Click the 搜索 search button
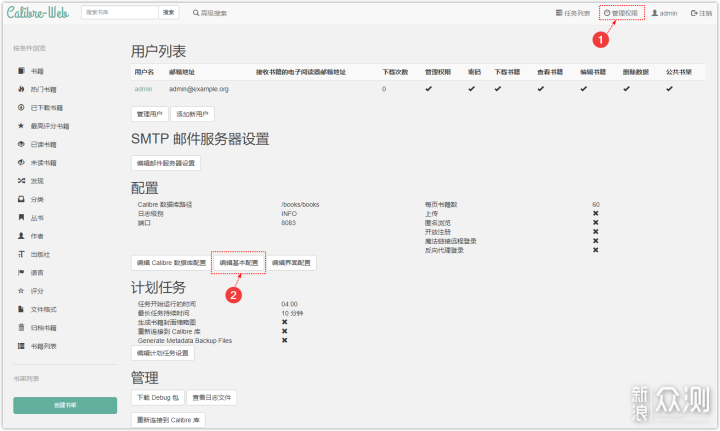The image size is (720, 431). coord(169,12)
